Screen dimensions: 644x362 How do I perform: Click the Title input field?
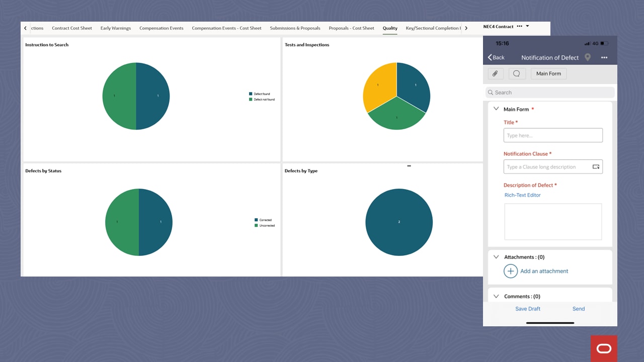[552, 135]
